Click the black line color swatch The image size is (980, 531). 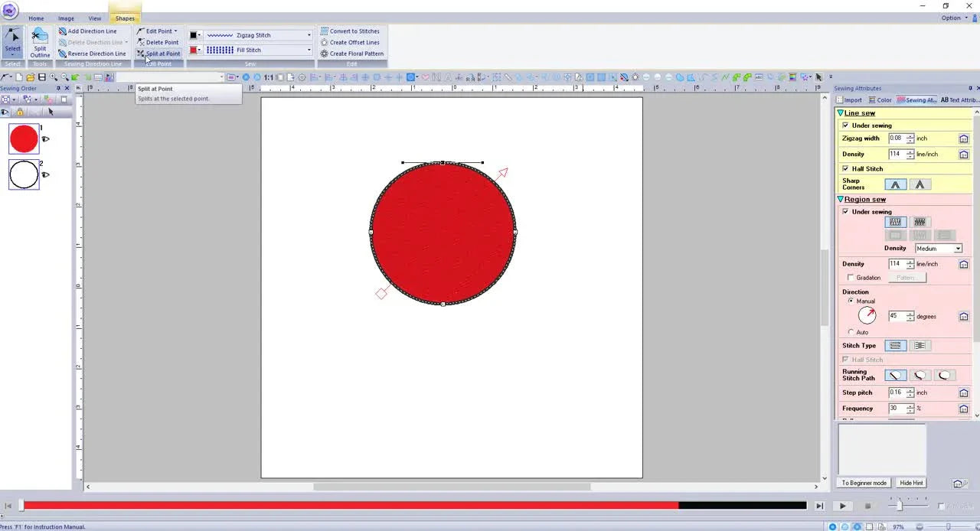point(194,35)
